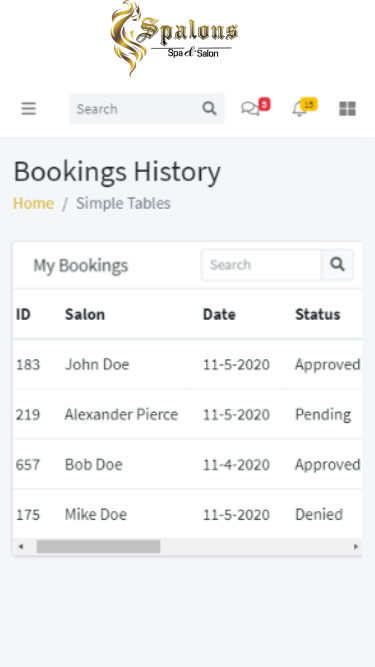Click the grid apps icon

tap(347, 108)
